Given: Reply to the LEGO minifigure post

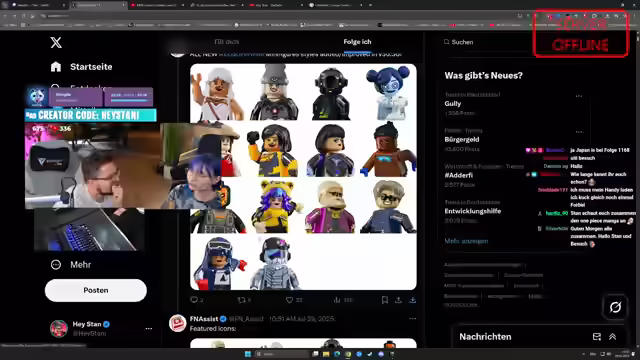Looking at the screenshot, I should click(194, 300).
